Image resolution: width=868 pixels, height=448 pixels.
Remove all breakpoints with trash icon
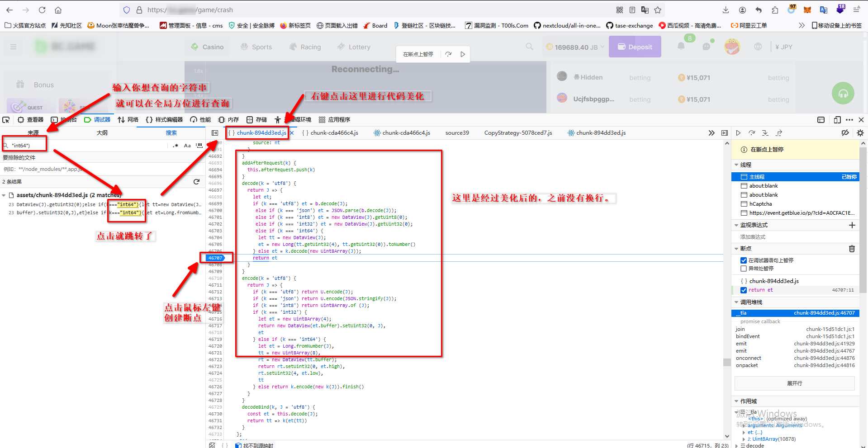coord(852,249)
